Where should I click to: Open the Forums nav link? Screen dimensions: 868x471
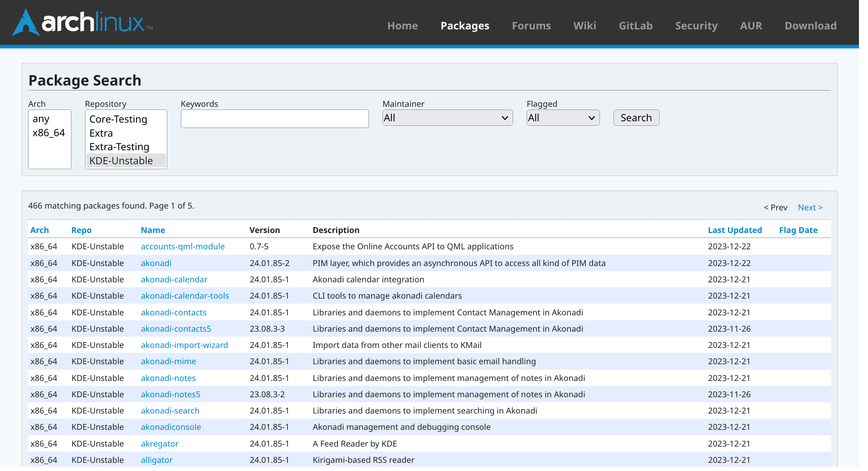[x=531, y=26]
